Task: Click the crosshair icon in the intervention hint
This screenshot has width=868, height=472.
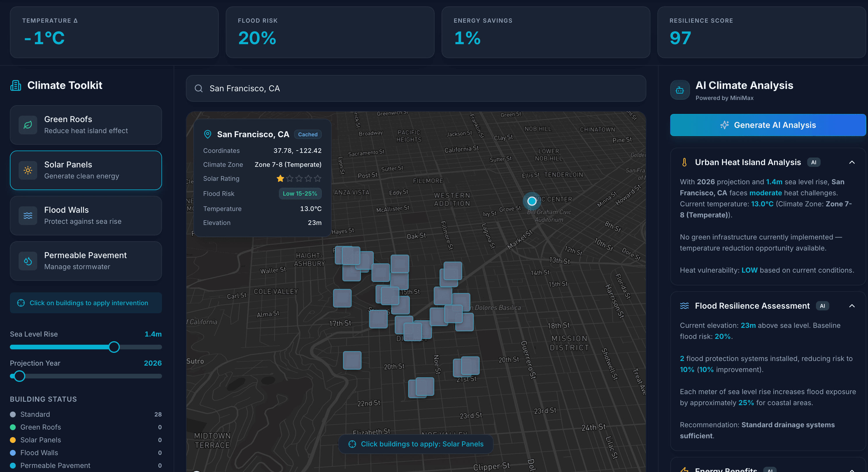Action: pyautogui.click(x=21, y=303)
